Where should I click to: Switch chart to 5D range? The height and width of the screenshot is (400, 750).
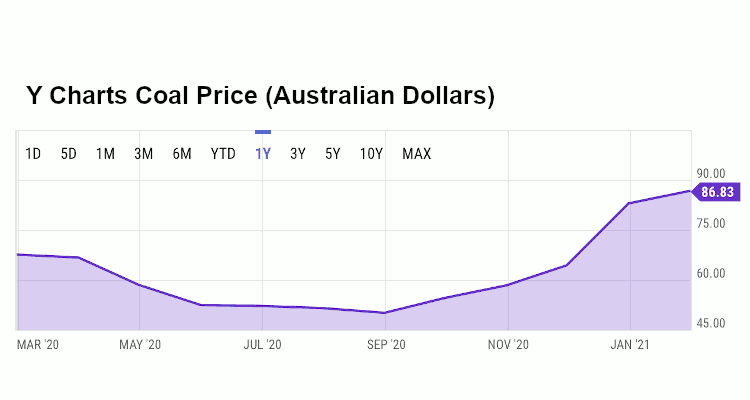pos(68,154)
